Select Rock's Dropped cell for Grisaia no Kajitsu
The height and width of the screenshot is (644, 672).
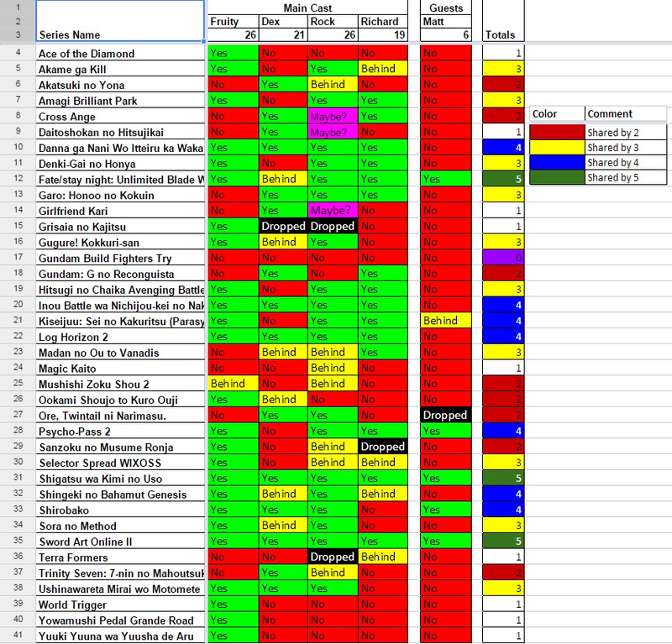pos(333,226)
